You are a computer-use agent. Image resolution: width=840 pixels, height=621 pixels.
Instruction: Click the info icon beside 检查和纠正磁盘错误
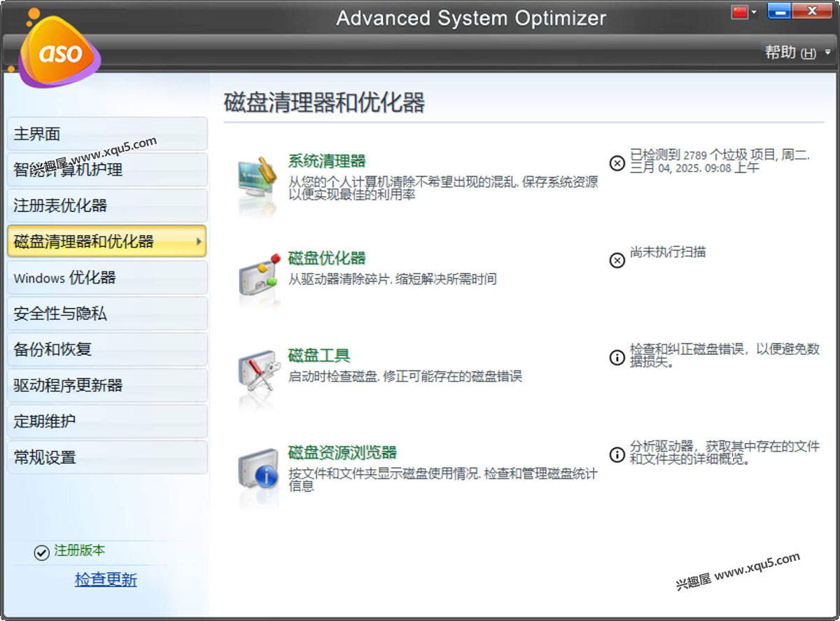point(617,358)
